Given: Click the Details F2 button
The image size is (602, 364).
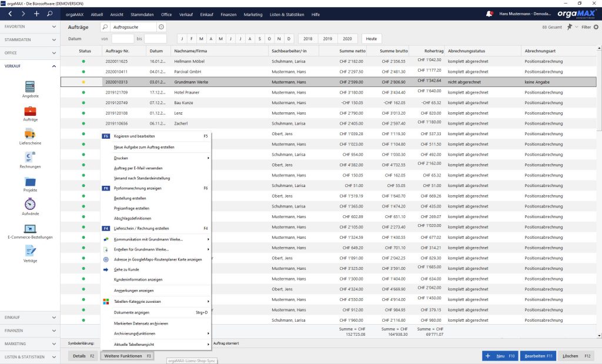Looking at the screenshot, I should tap(83, 356).
